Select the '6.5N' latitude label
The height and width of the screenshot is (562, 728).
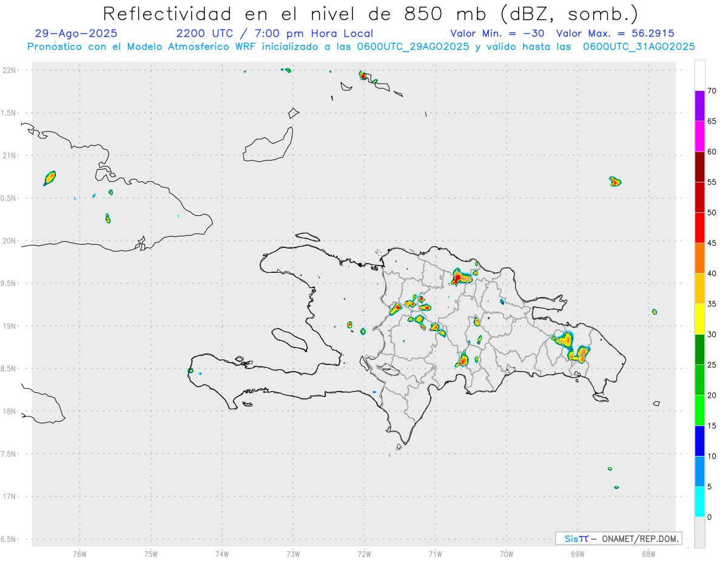[x=8, y=539]
